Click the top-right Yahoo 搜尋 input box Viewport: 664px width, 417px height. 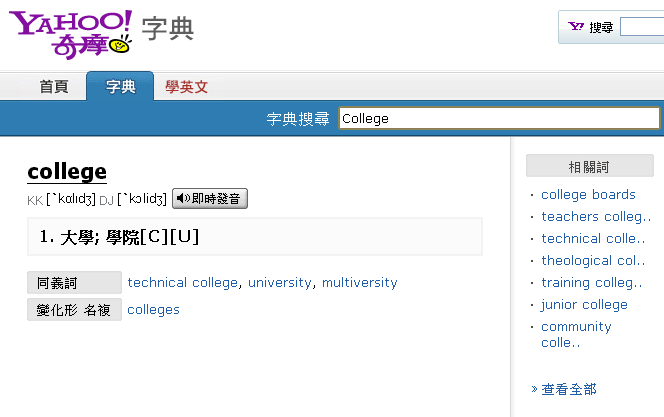pos(642,27)
